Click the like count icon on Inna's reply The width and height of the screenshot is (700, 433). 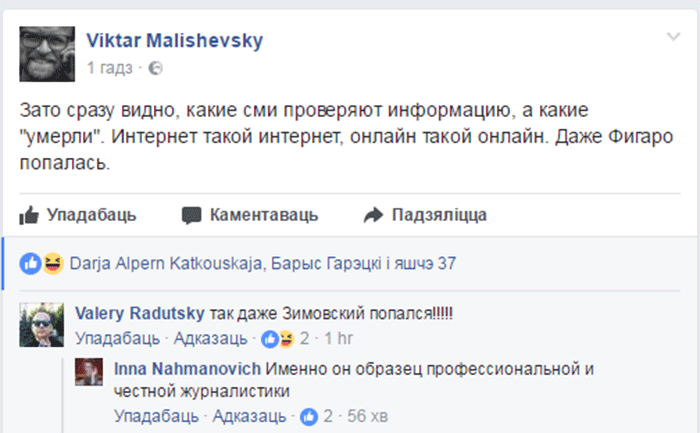pyautogui.click(x=310, y=414)
